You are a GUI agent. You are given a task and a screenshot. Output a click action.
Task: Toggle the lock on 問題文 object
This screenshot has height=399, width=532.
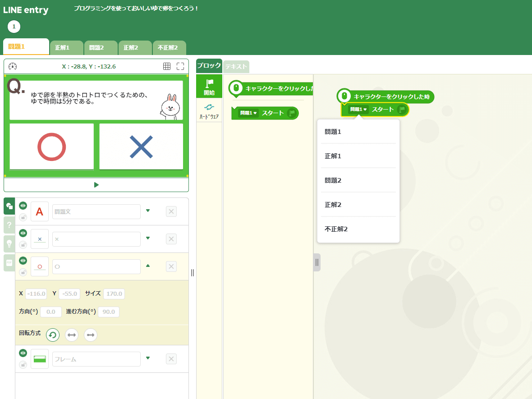(23, 217)
